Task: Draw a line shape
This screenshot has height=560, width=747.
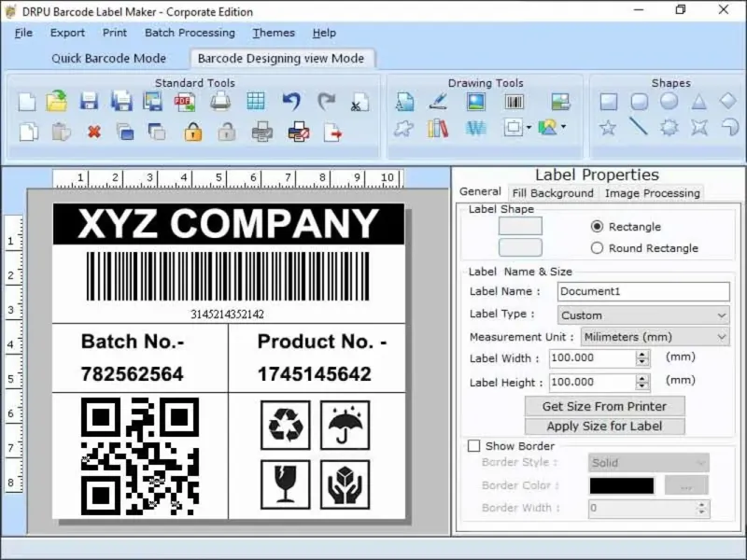Action: 639,127
